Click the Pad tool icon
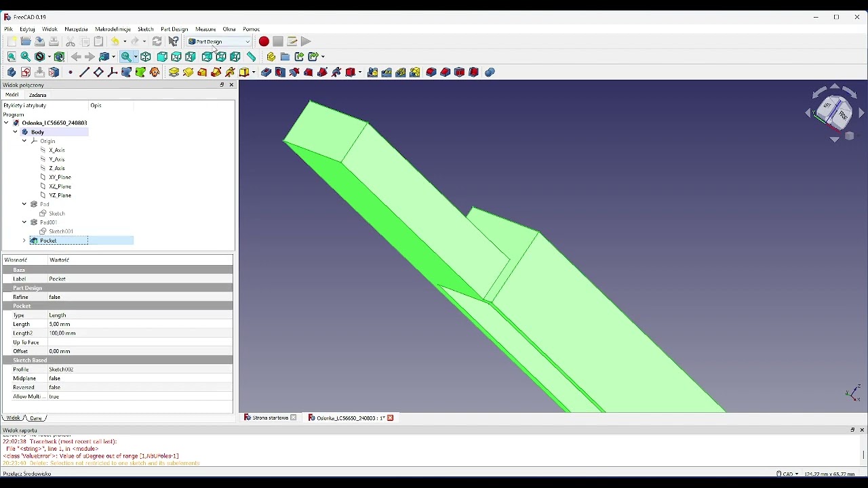Viewport: 868px width, 488px height. 174,73
